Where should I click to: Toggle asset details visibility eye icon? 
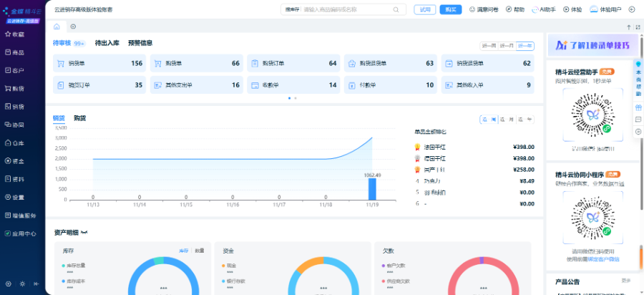(x=84, y=233)
